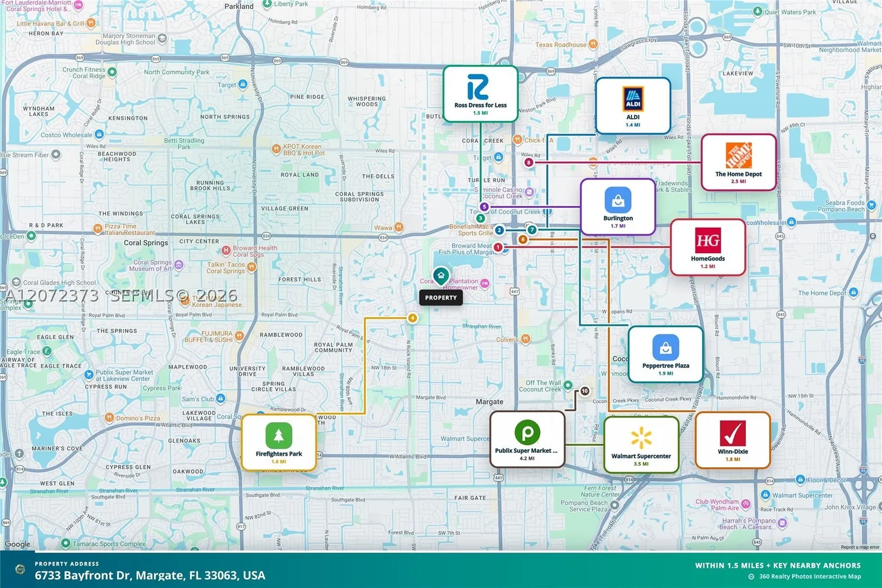This screenshot has height=588, width=882.
Task: Select the Harrah's Pompano Beach pin
Action: pyautogui.click(x=782, y=523)
